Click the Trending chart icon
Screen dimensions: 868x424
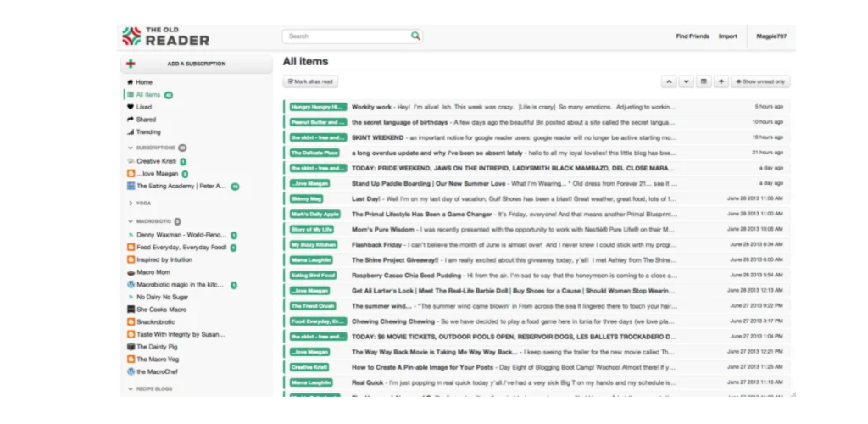(x=131, y=131)
